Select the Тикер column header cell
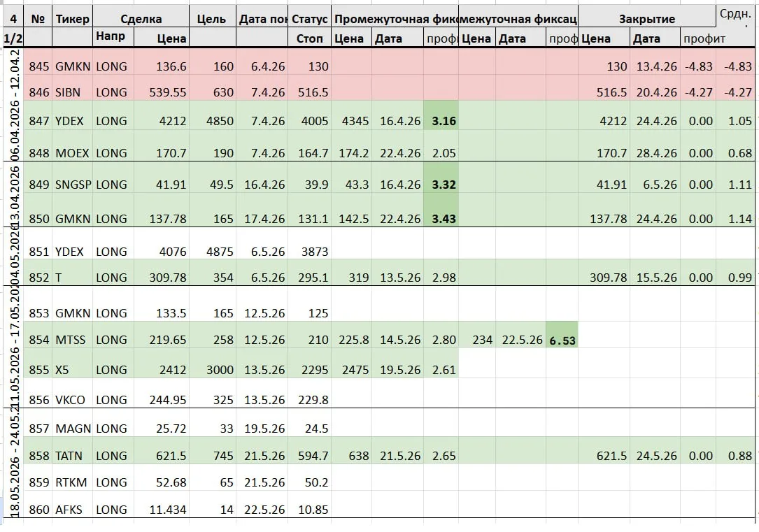Screen dimensions: 759x532 tap(72, 19)
